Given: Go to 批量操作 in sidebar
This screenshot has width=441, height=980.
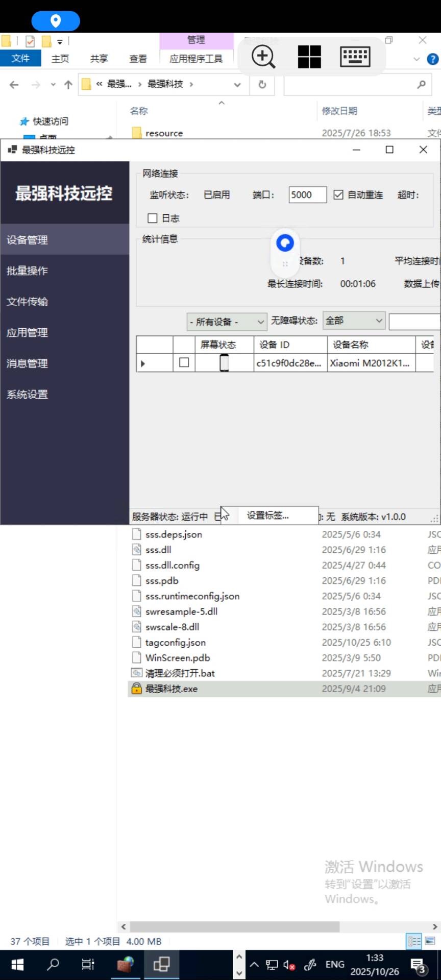Looking at the screenshot, I should 65,271.
